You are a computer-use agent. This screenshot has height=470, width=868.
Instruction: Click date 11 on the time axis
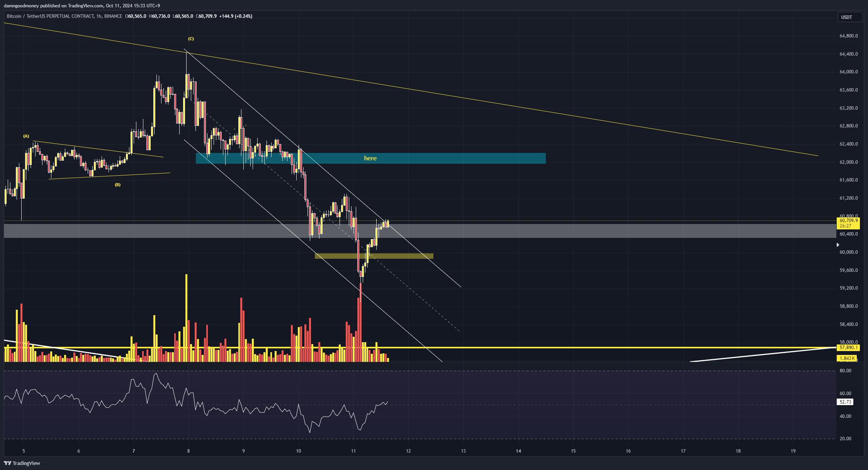click(353, 451)
